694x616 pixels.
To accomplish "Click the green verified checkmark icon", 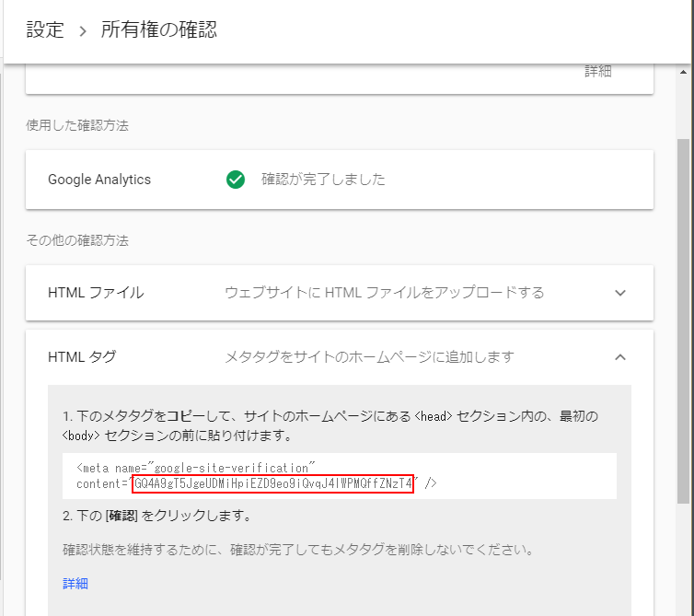I will coord(236,180).
